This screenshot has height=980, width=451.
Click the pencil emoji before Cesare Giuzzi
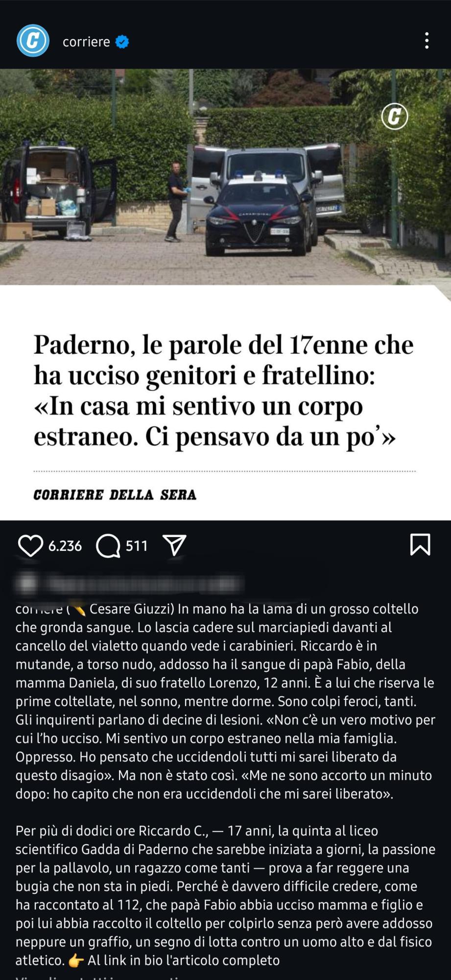click(x=80, y=609)
